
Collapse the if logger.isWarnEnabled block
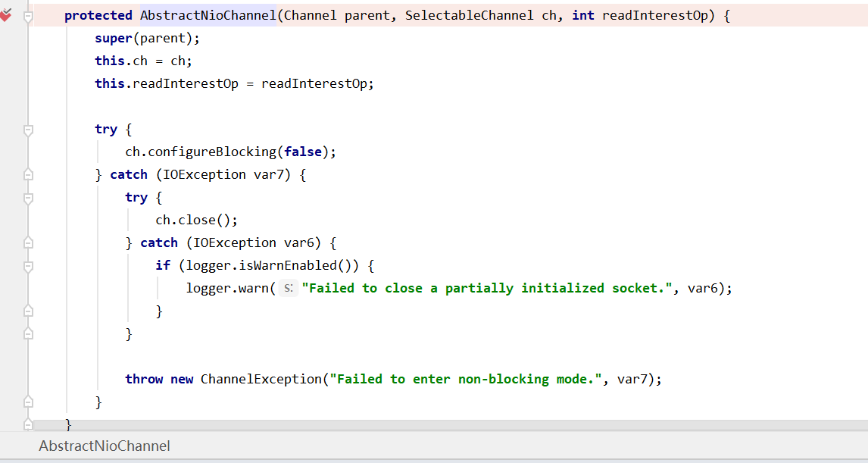[x=28, y=267]
